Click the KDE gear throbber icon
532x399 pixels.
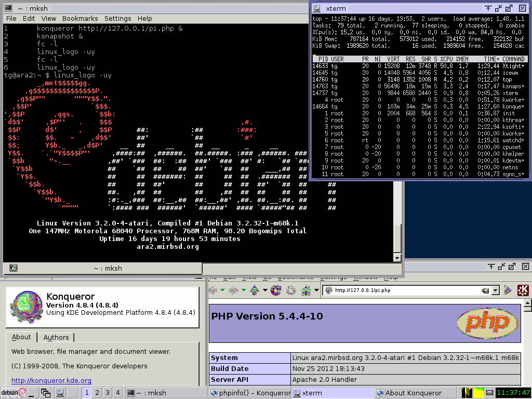click(523, 290)
